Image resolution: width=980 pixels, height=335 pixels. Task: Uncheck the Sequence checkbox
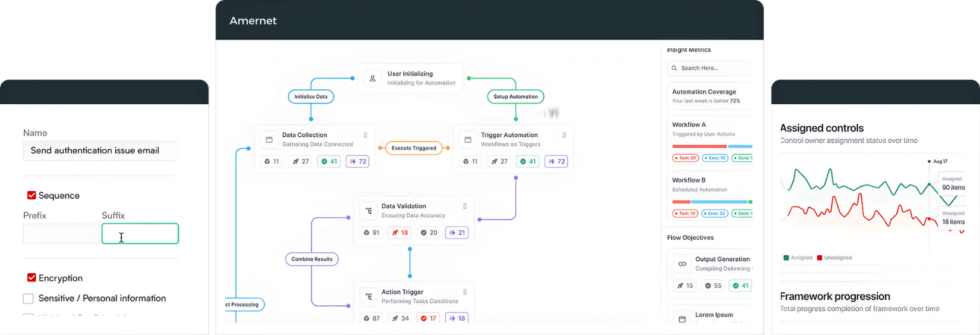coord(31,195)
